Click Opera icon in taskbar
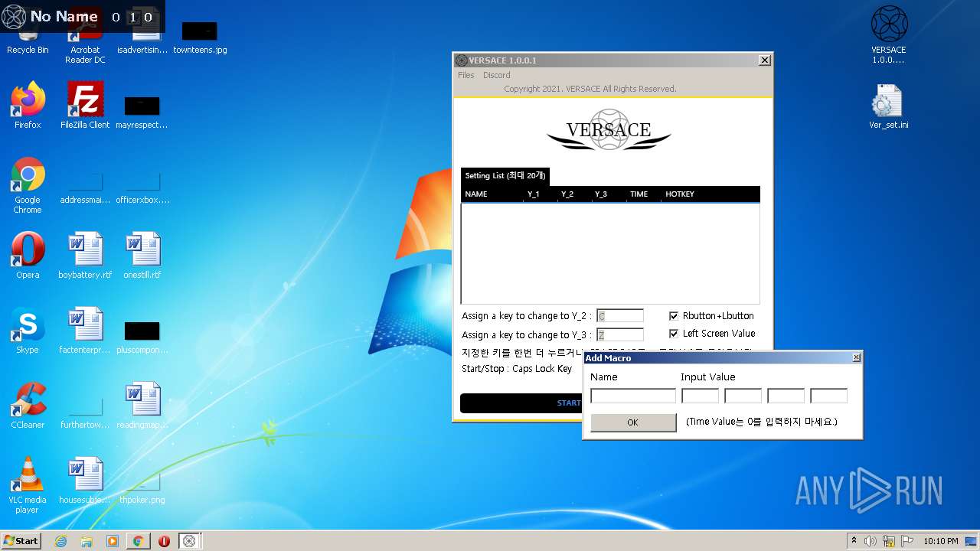 [x=164, y=541]
